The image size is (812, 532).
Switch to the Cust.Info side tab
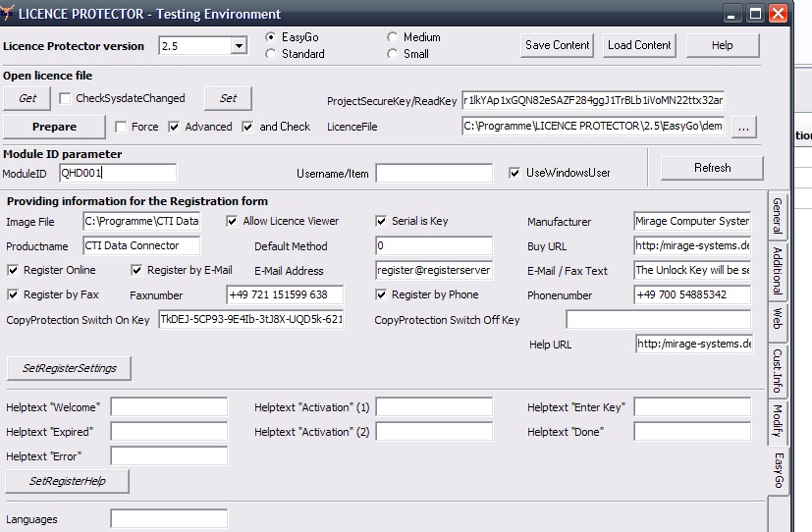point(778,370)
